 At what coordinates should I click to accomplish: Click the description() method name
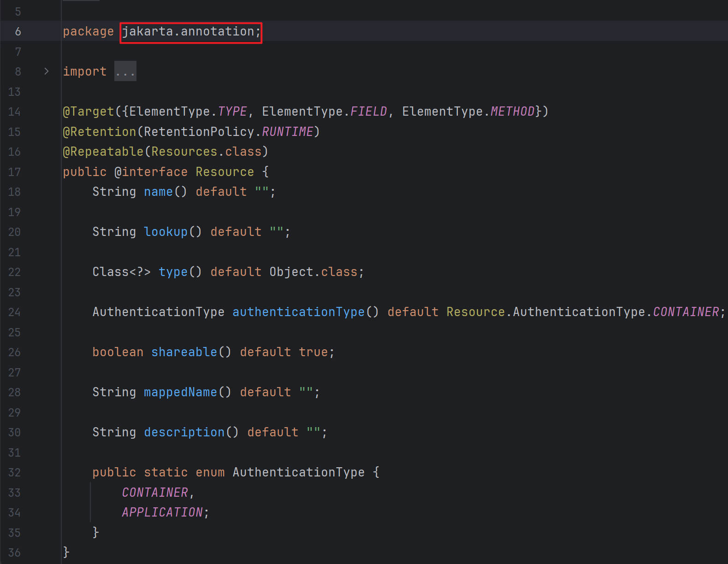point(184,432)
